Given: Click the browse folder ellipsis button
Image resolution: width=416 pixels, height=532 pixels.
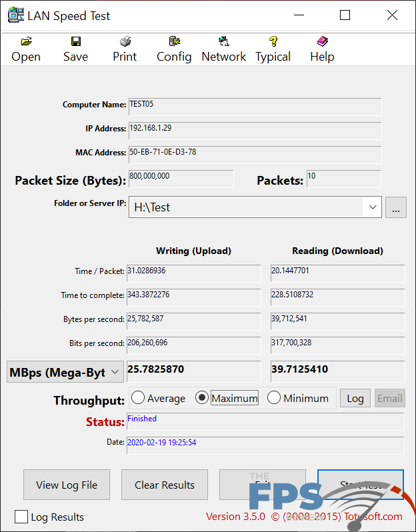Looking at the screenshot, I should coord(395,207).
